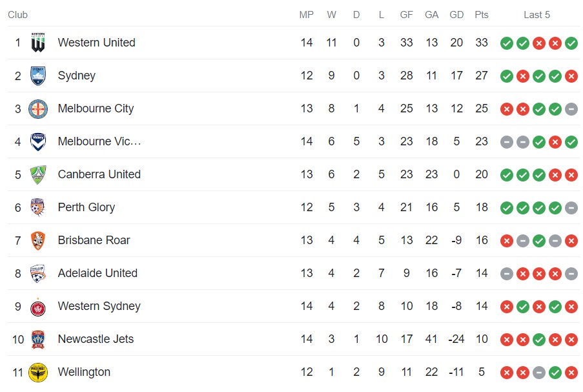
Task: Select the Sydney FC badge icon
Action: [37, 76]
